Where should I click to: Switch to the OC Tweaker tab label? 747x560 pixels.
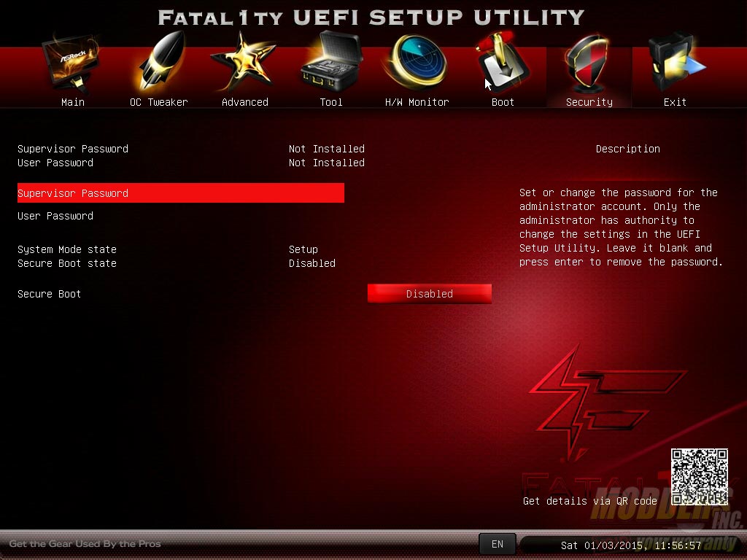click(158, 102)
